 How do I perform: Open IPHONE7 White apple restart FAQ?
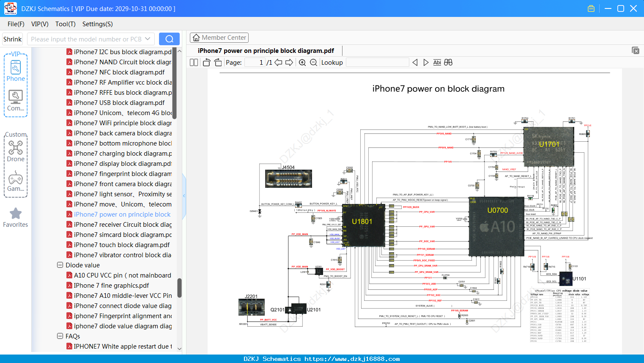[119, 346]
